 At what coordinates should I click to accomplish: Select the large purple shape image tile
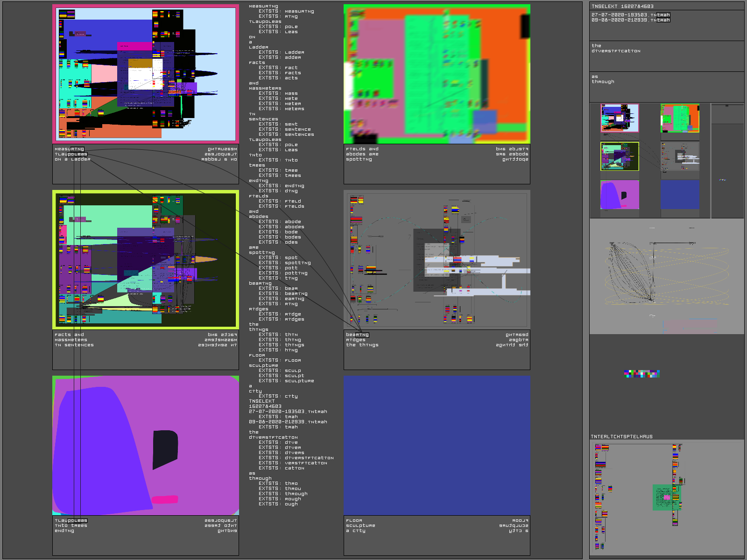coord(146,445)
